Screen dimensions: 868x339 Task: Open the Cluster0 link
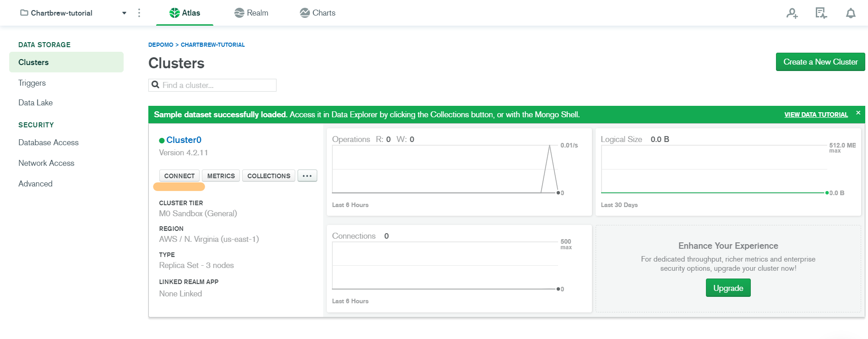coord(184,140)
